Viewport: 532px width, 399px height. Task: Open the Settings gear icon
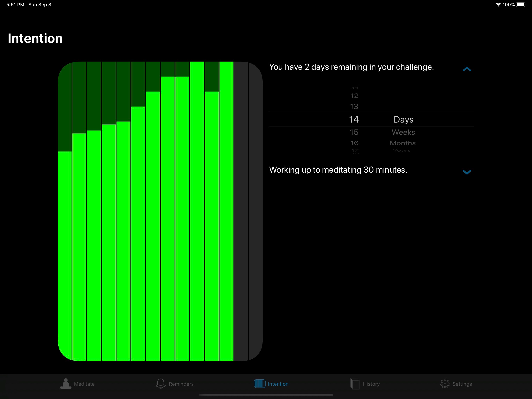point(445,384)
